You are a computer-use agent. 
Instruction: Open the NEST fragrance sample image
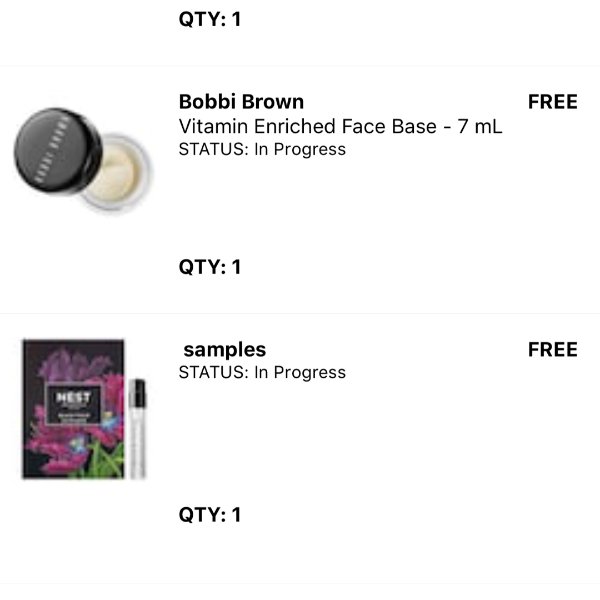click(84, 409)
